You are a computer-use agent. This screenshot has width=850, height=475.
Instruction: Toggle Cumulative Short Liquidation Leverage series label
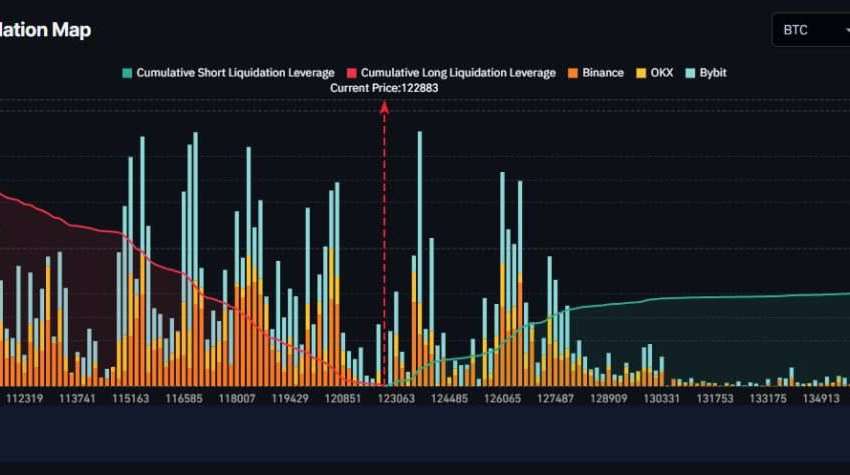coord(235,73)
